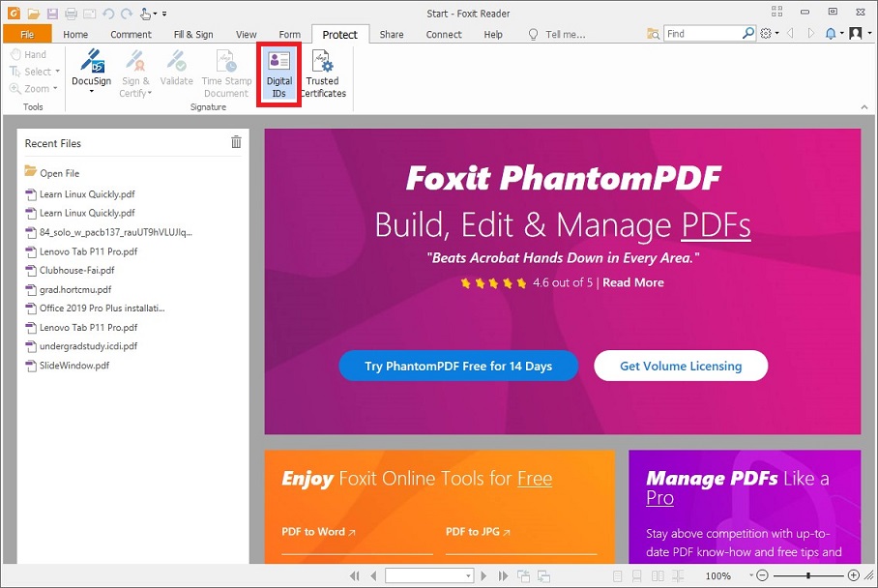878x588 pixels.
Task: Open recent file SlideWindow.pdf
Action: pos(68,366)
